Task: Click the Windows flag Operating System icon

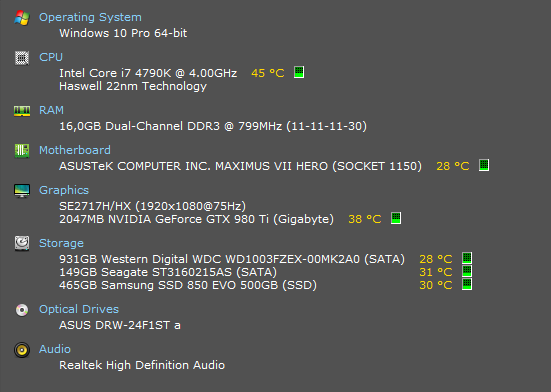Action: click(22, 18)
